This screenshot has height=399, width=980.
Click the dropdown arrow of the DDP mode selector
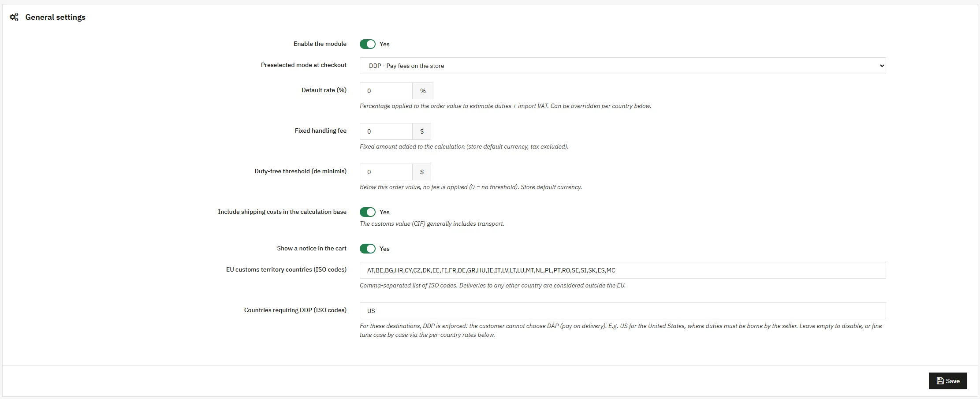(881, 66)
